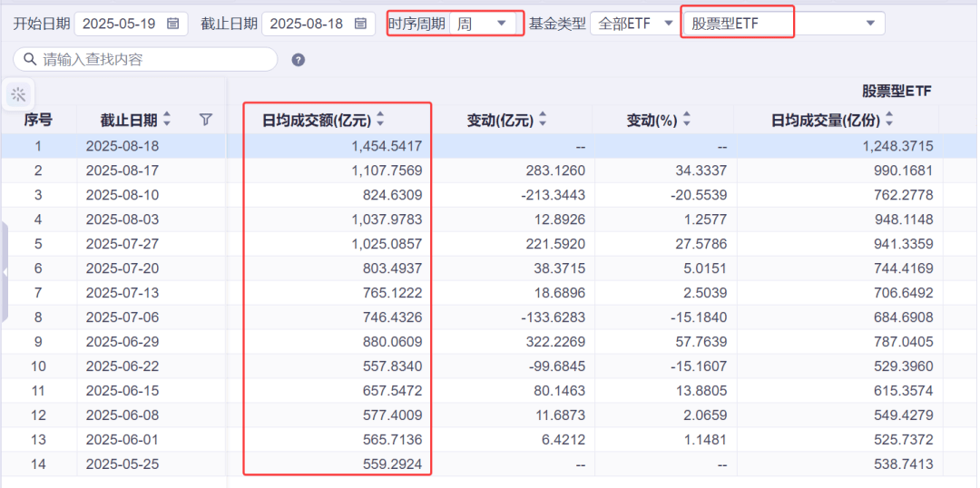Click the search magnifier icon
Screen dimensions: 980x488
pos(30,60)
